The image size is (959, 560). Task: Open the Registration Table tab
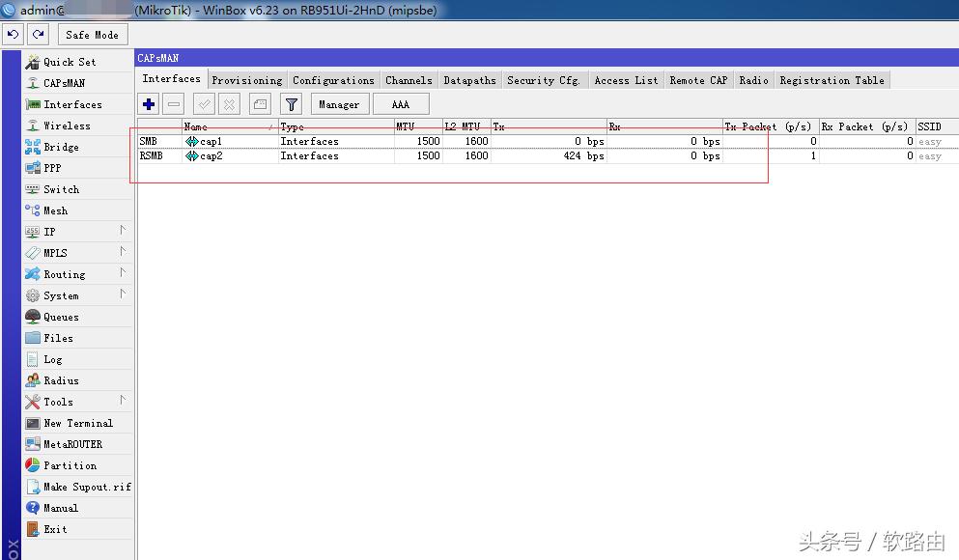point(832,80)
